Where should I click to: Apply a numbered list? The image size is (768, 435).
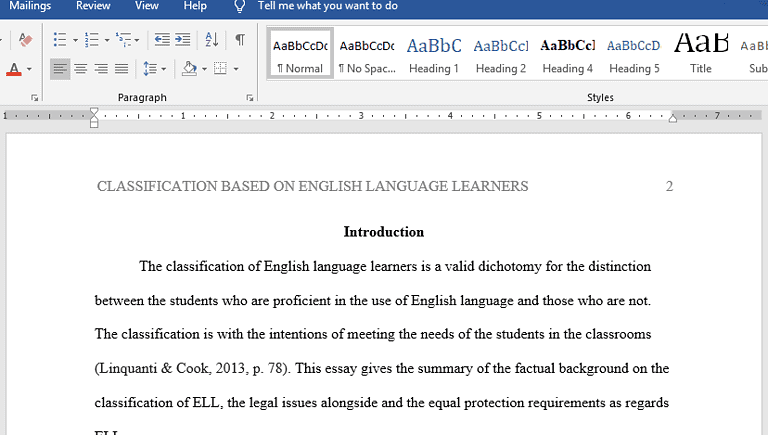(92, 40)
